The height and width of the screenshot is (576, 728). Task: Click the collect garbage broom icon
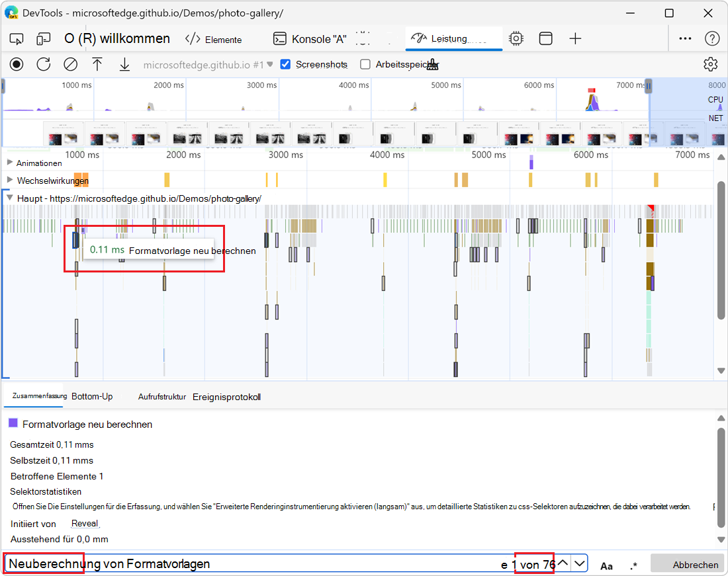pos(433,64)
